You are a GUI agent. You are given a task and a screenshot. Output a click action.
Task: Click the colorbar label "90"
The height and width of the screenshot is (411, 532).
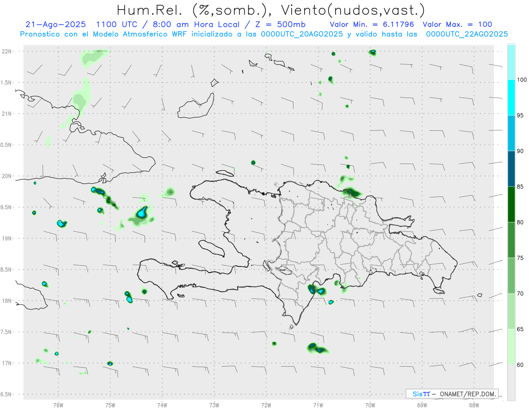click(x=521, y=151)
